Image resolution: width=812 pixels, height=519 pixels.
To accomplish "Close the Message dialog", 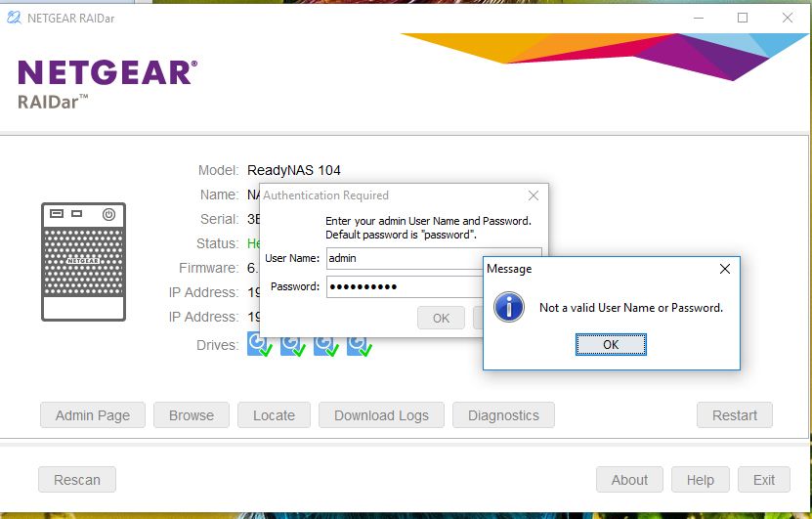I will click(x=724, y=269).
